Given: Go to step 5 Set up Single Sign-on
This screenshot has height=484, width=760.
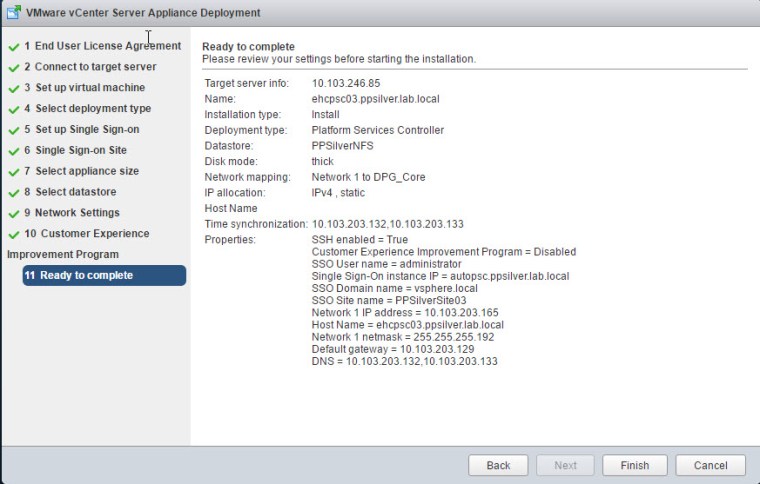Looking at the screenshot, I should (x=82, y=129).
